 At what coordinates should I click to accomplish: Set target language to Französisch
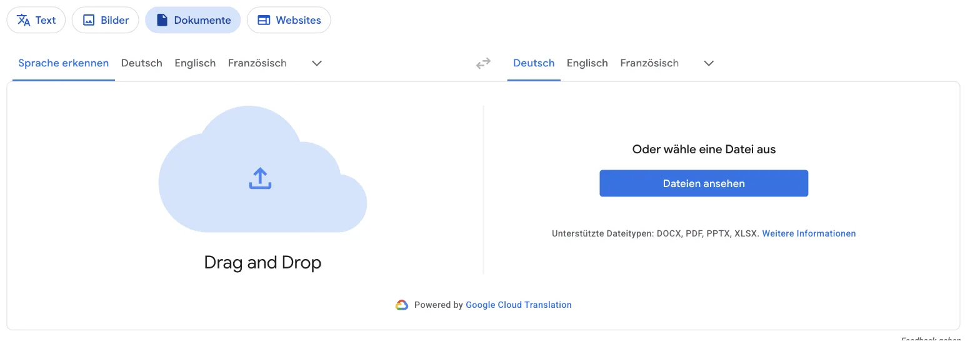tap(649, 63)
